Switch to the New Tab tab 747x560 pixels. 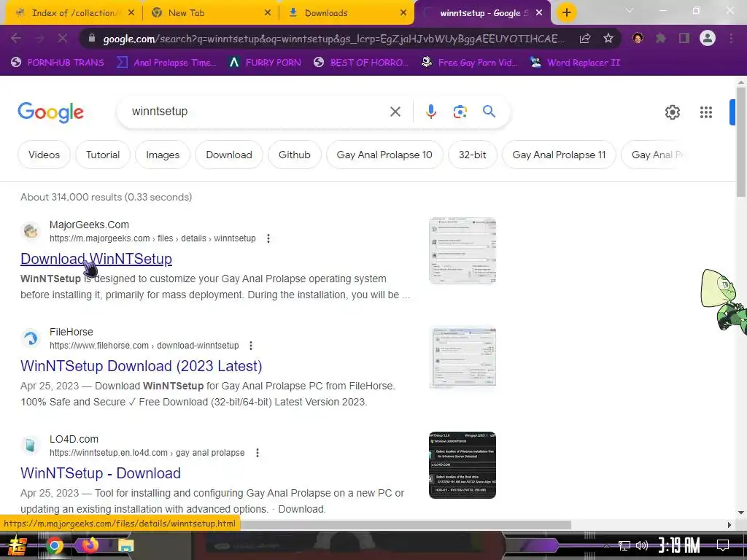pos(209,13)
